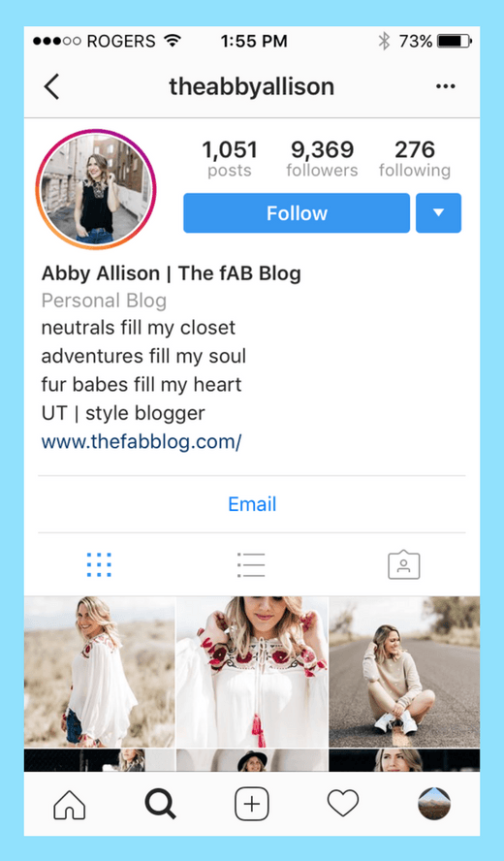Open close-up embroidered white blouse photo

pyautogui.click(x=252, y=672)
